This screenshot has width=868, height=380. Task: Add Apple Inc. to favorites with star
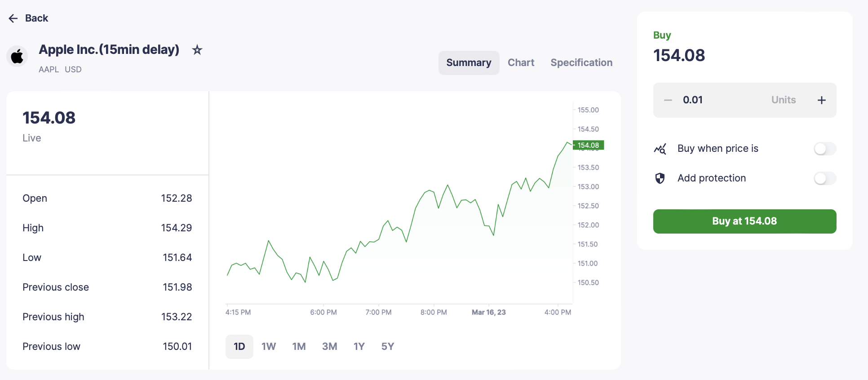pyautogui.click(x=197, y=50)
